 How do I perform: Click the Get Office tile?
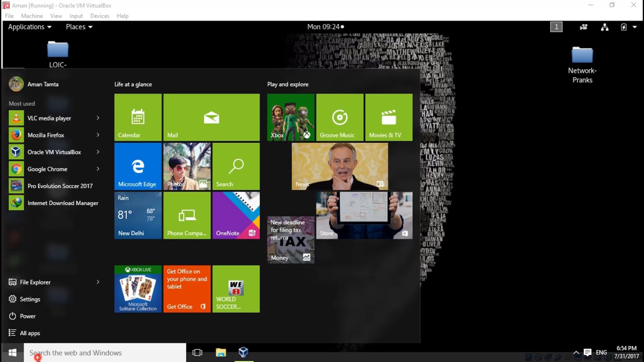187,289
